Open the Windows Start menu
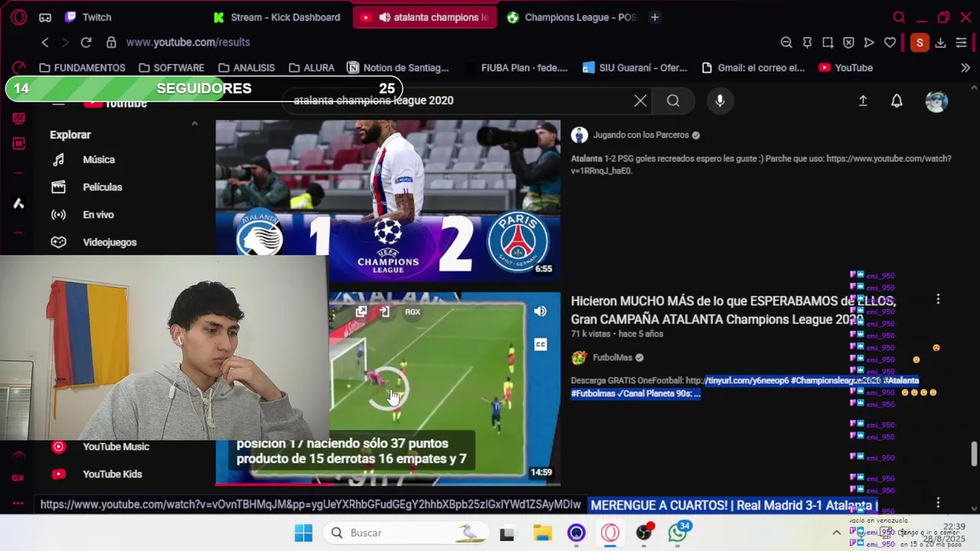Image resolution: width=980 pixels, height=551 pixels. point(304,533)
